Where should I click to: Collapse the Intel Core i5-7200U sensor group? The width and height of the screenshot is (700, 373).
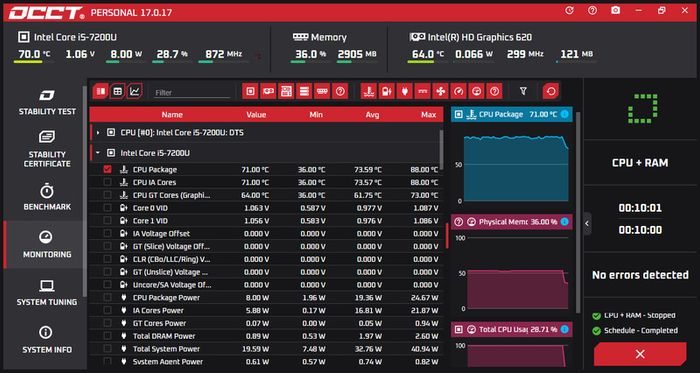point(98,153)
